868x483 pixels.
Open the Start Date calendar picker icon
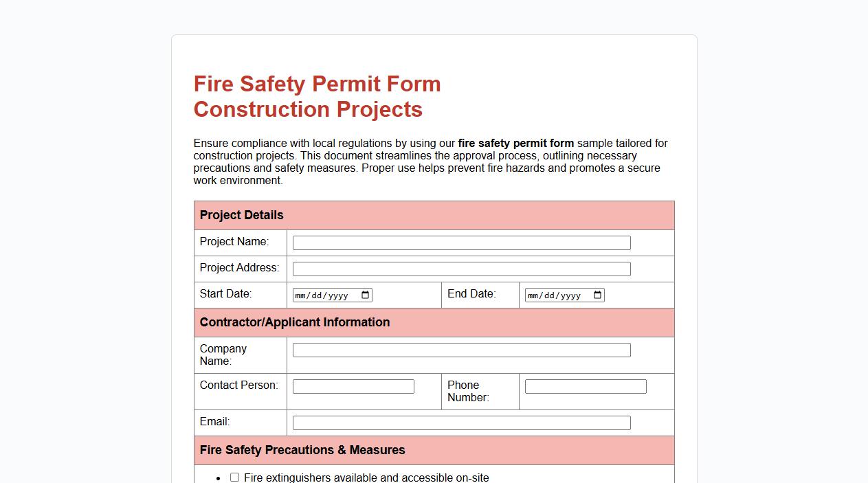point(366,295)
